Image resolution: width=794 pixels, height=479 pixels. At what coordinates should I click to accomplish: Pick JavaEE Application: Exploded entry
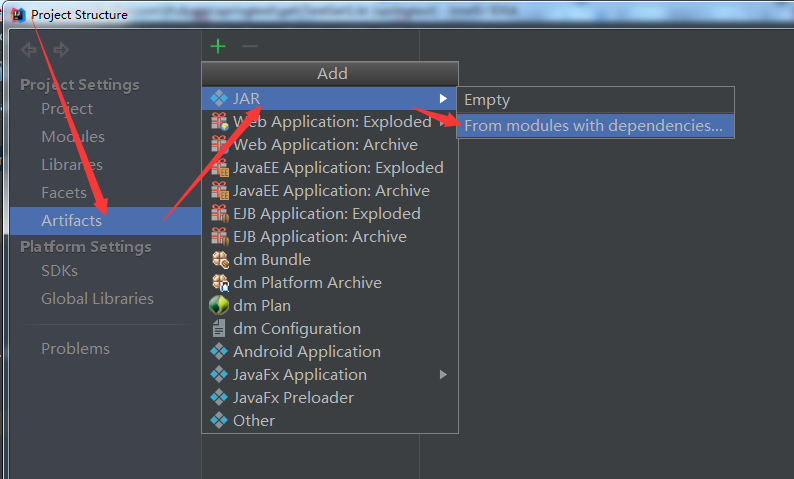(330, 168)
